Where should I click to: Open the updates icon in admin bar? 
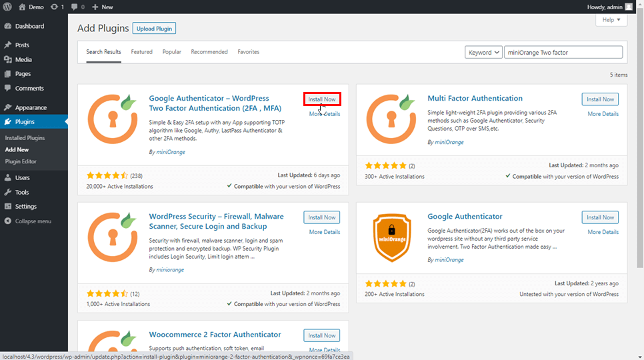coord(54,7)
